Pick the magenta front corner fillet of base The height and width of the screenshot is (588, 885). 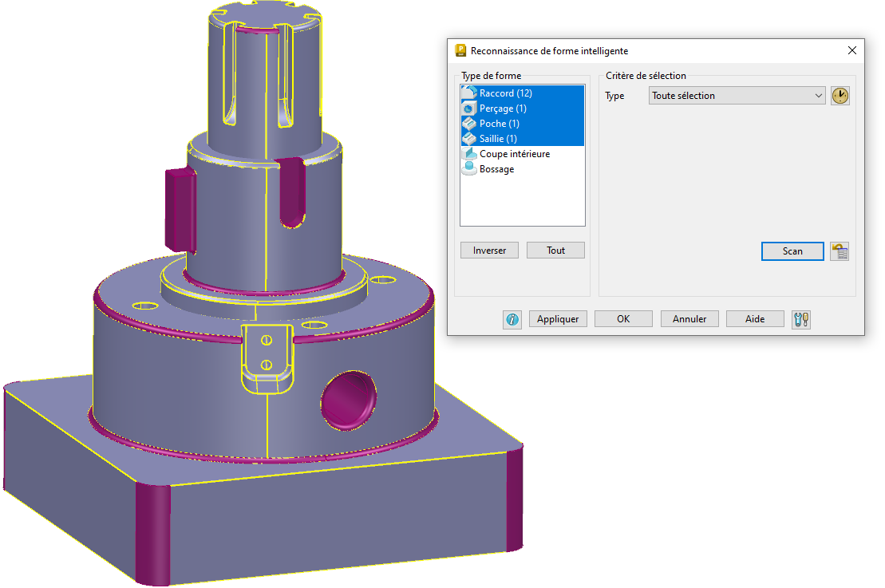pos(153,535)
